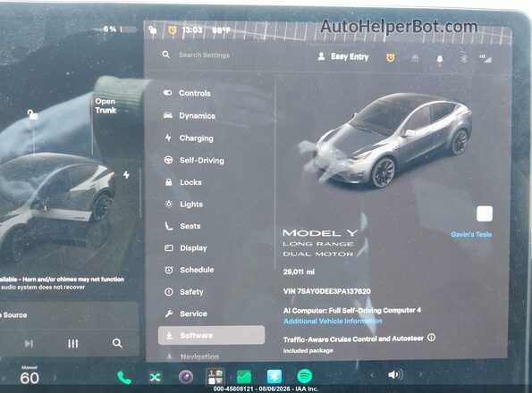This screenshot has width=532, height=393.
Task: Select Display in the settings list
Action: (186, 248)
